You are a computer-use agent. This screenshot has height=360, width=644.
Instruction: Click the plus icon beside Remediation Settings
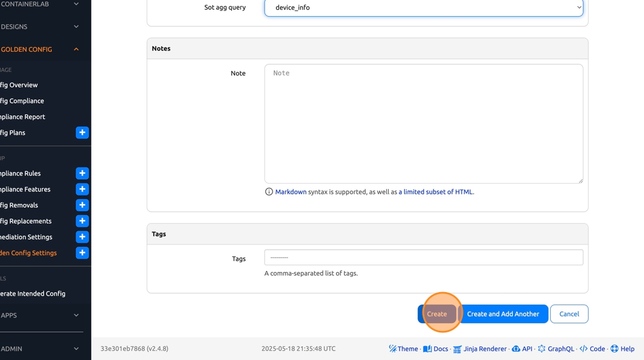[x=82, y=237]
